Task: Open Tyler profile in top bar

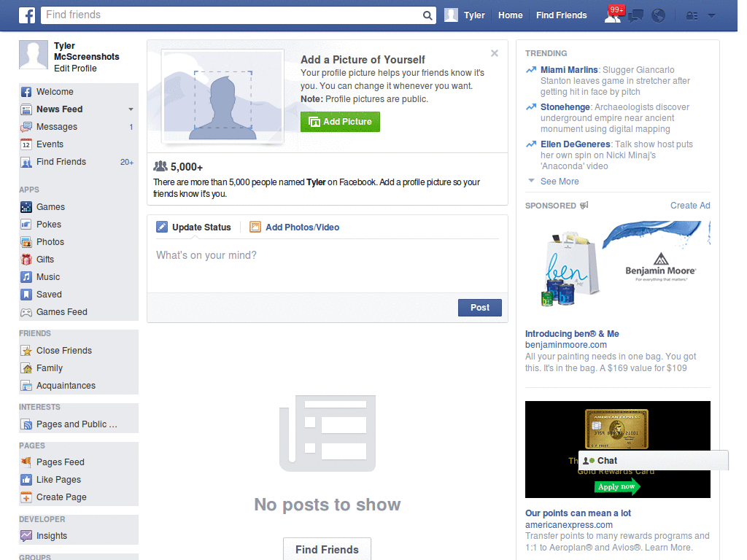Action: pos(465,15)
